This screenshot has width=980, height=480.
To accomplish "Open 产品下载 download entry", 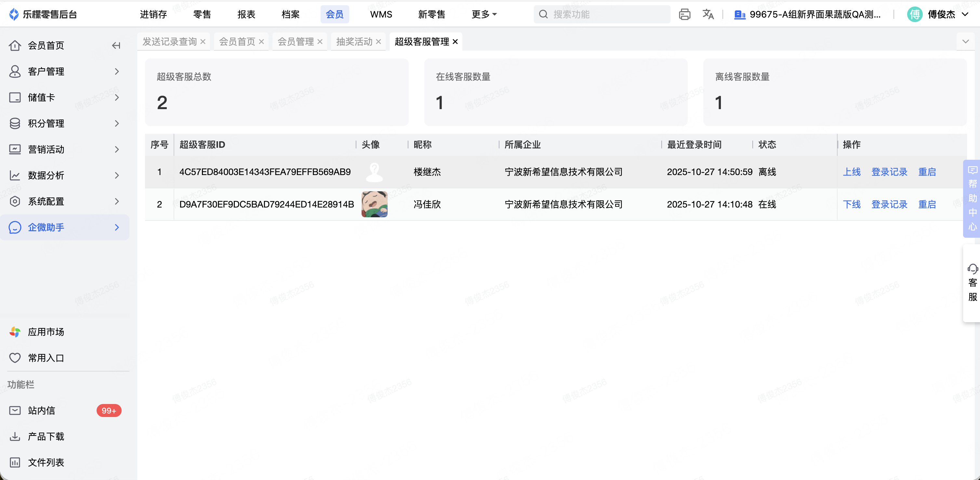I will (x=46, y=436).
